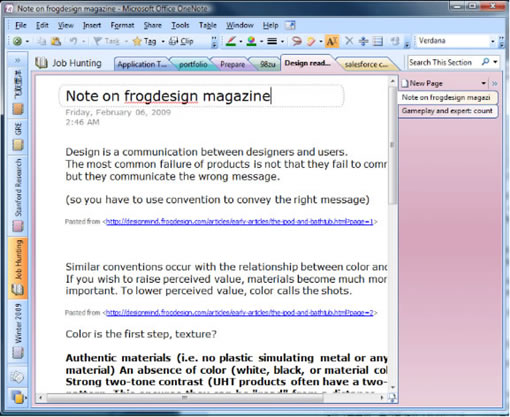Click the Undo arrow icon
Screen dimensions: 510x417
pos(73,41)
